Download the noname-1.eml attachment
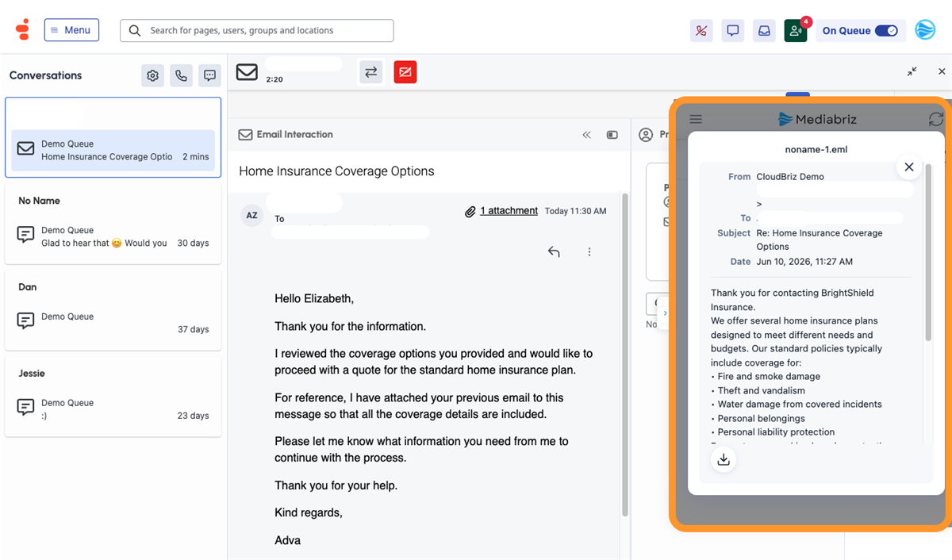The height and width of the screenshot is (560, 952). point(724,459)
